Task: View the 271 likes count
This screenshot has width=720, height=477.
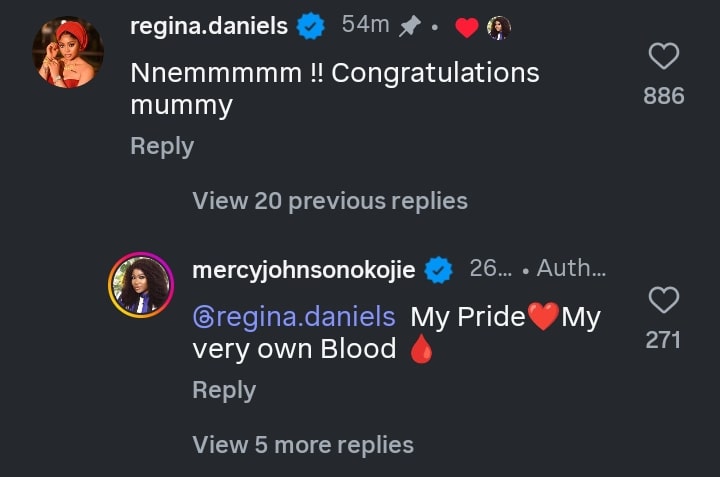Action: pos(663,340)
